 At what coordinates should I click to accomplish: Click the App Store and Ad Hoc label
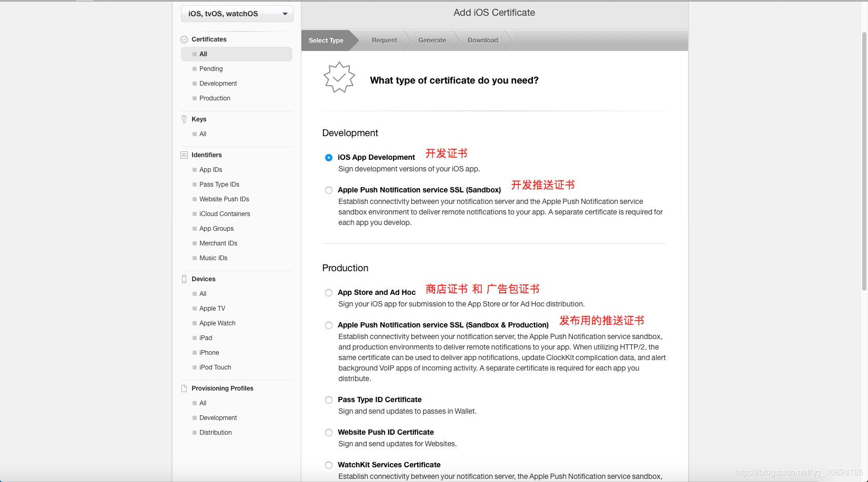377,292
